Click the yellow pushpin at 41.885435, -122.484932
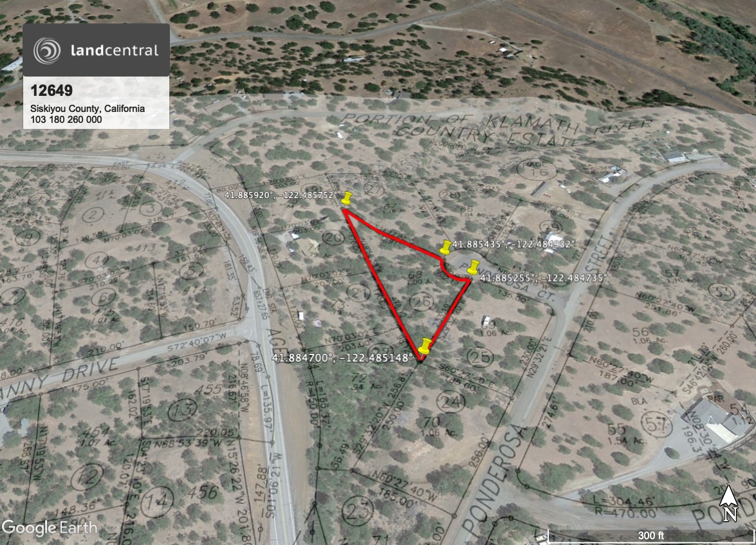Image resolution: width=756 pixels, height=545 pixels. click(x=446, y=248)
